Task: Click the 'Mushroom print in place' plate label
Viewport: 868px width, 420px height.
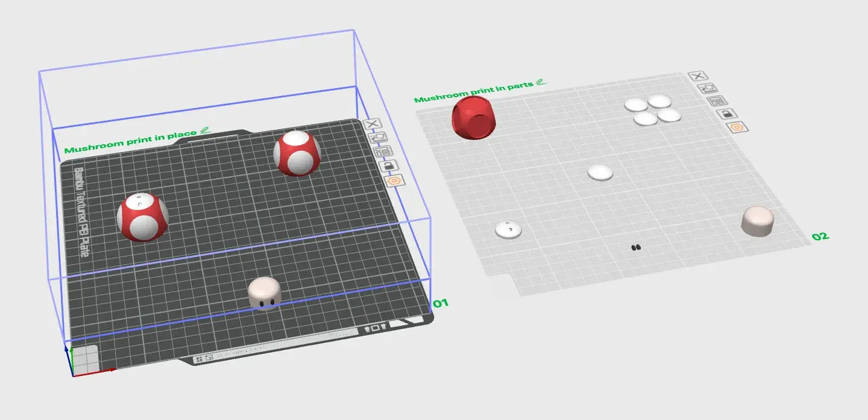Action: (131, 141)
